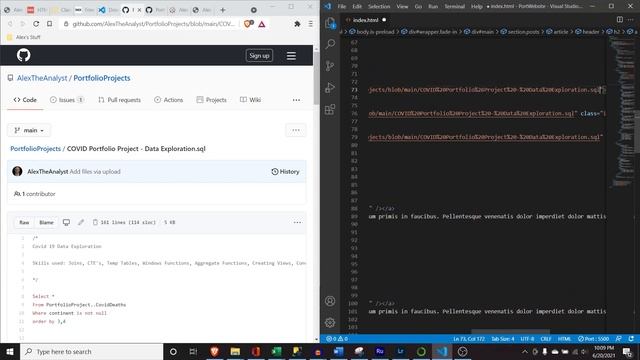This screenshot has height=360, width=640.
Task: Open file in GitHub Desktop icon
Action: coord(66,222)
